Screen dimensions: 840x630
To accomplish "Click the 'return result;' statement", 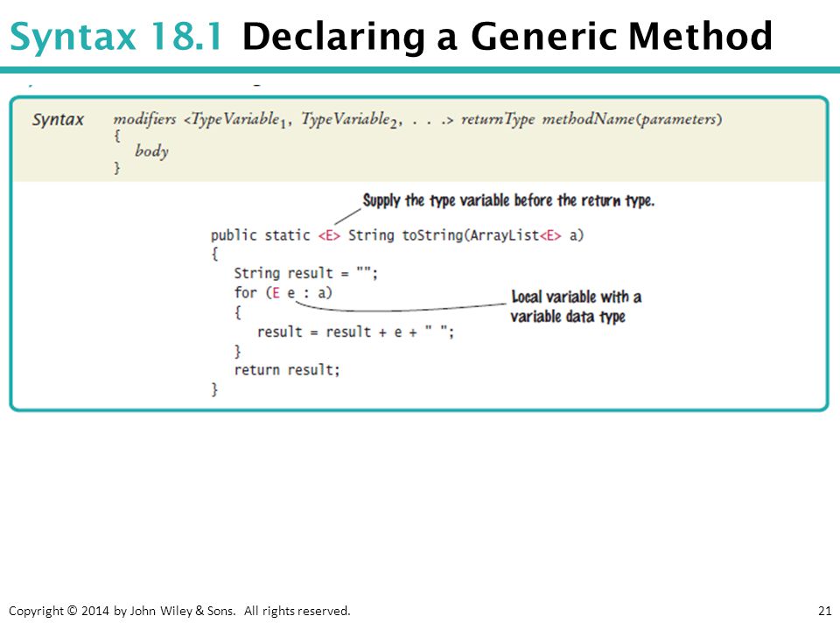I will (287, 369).
